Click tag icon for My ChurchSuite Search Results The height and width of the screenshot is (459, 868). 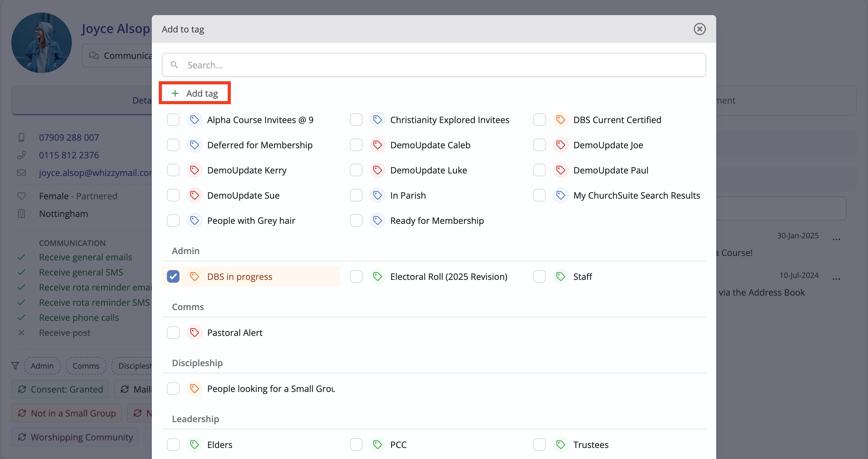click(561, 195)
